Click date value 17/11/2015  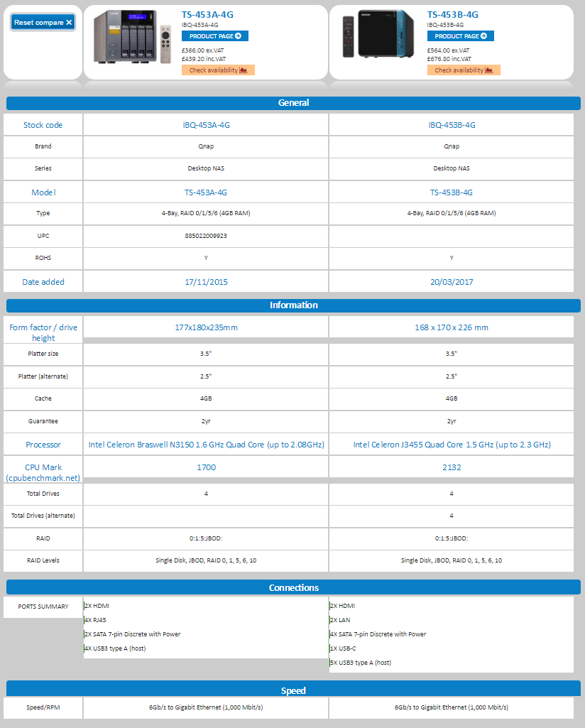(x=206, y=282)
